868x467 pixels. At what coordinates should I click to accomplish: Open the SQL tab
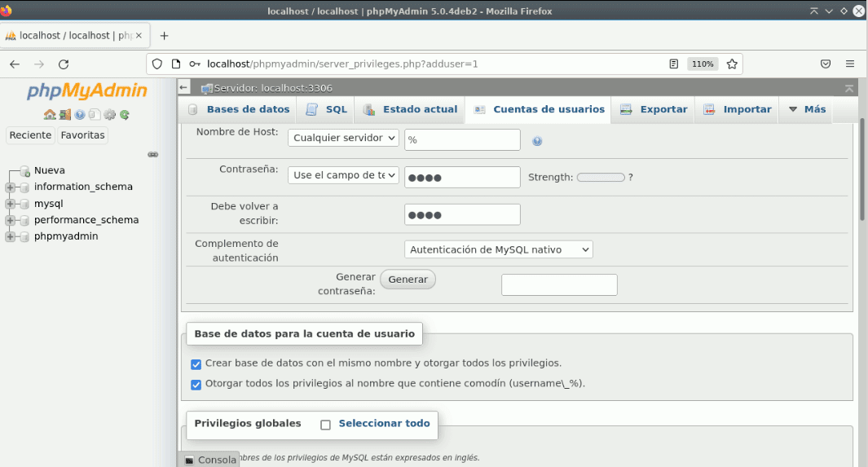click(x=327, y=109)
